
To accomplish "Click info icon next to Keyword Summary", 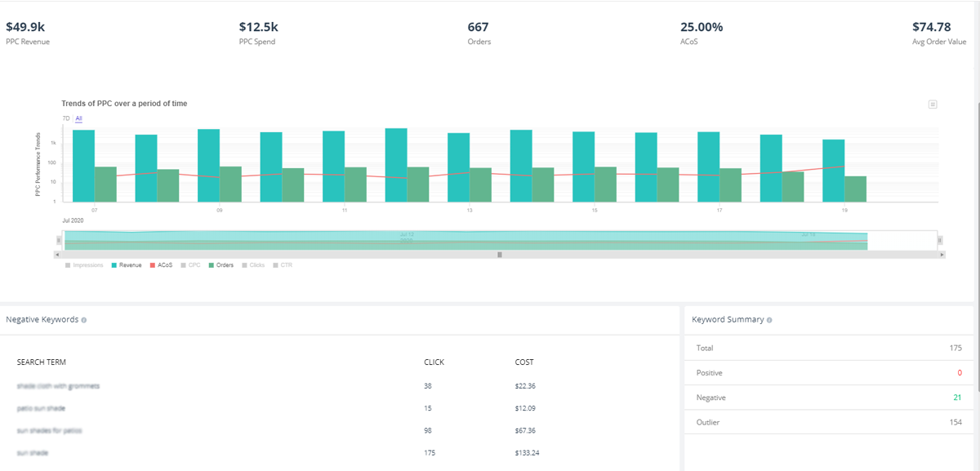I will click(x=769, y=320).
